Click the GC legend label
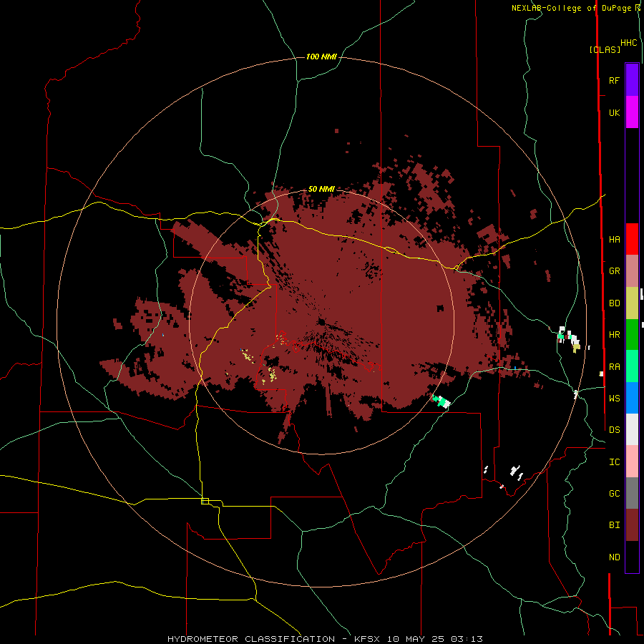 [615, 494]
